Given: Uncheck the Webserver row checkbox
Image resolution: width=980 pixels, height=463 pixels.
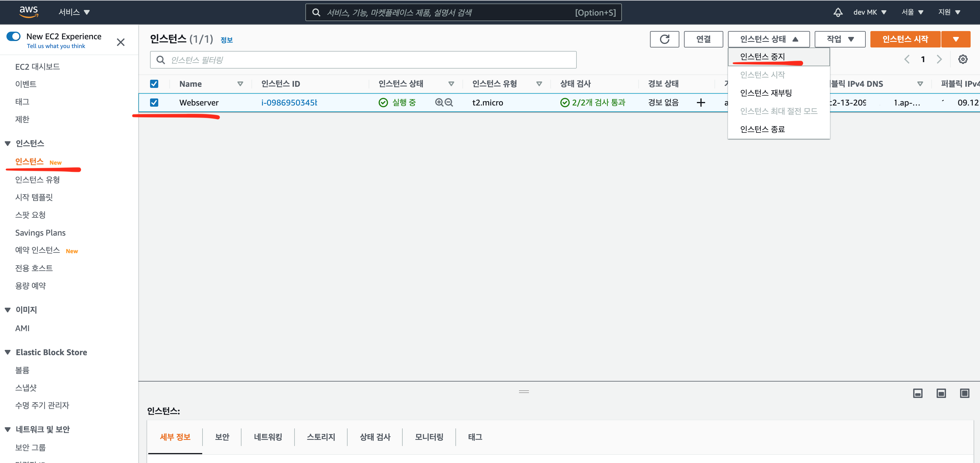Looking at the screenshot, I should [x=154, y=103].
